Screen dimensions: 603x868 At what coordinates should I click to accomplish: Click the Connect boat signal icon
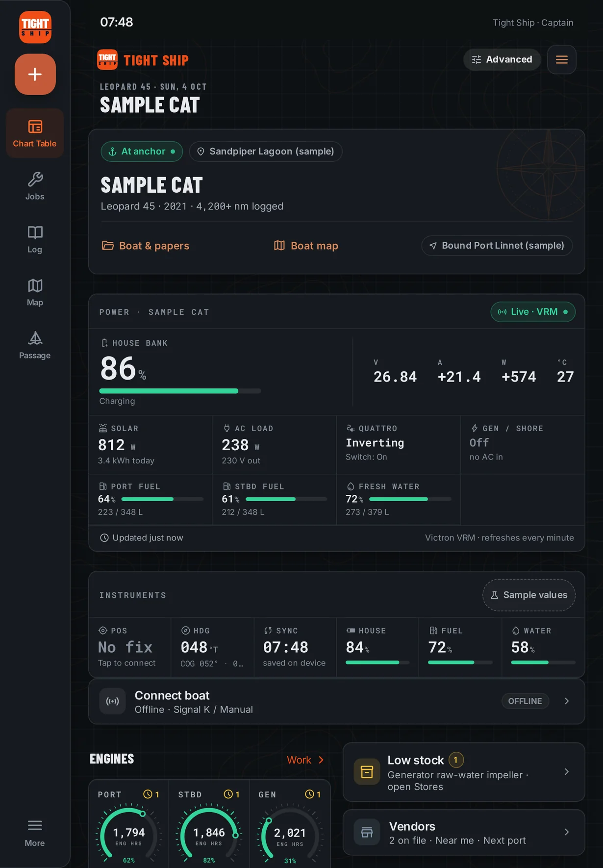pyautogui.click(x=113, y=701)
